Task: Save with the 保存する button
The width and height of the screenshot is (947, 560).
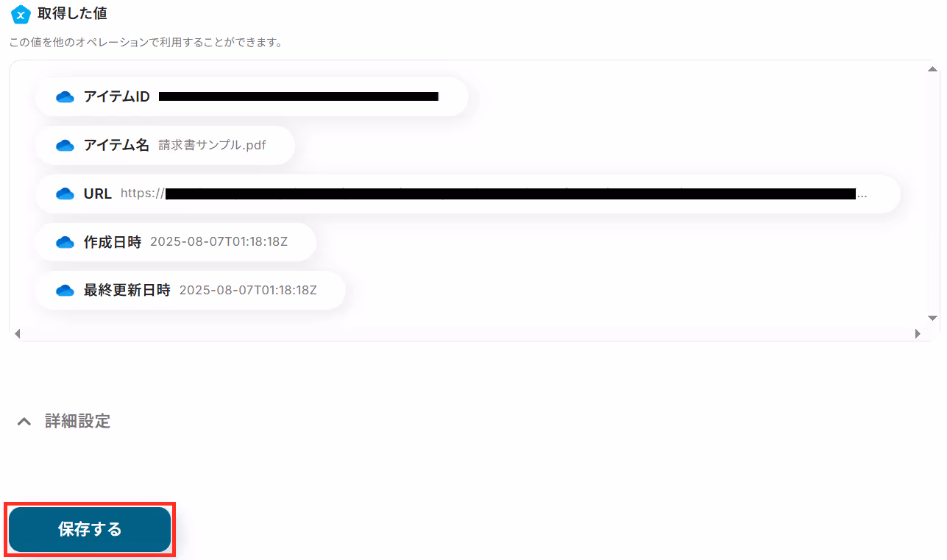Action: click(x=90, y=529)
